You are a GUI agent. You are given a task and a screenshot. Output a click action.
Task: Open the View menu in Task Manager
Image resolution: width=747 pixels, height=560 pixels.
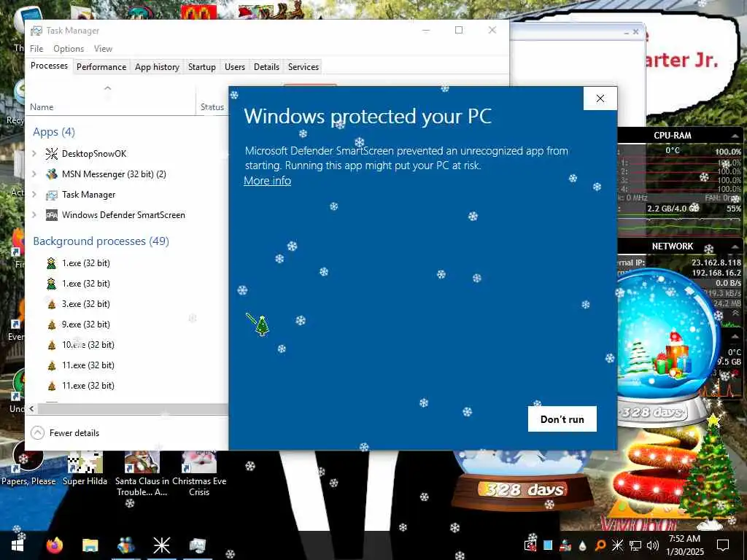(103, 49)
